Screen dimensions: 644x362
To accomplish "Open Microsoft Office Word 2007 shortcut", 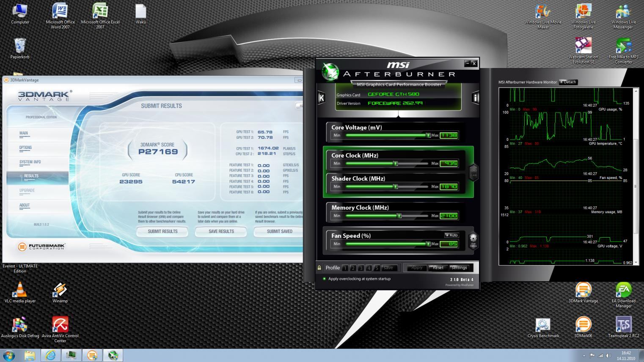I will click(x=60, y=16).
